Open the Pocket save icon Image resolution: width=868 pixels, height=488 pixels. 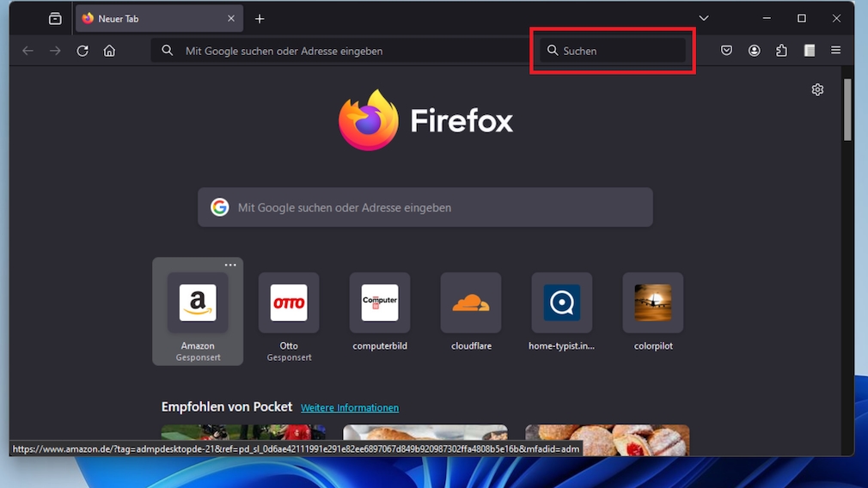pyautogui.click(x=726, y=51)
